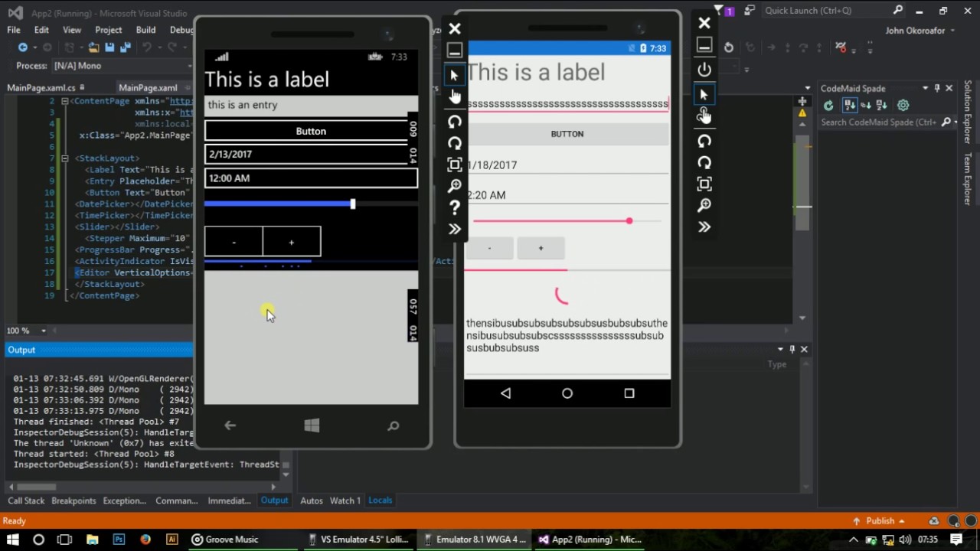Image resolution: width=980 pixels, height=551 pixels.
Task: Open zoom level 100 % dropdown
Action: [44, 331]
